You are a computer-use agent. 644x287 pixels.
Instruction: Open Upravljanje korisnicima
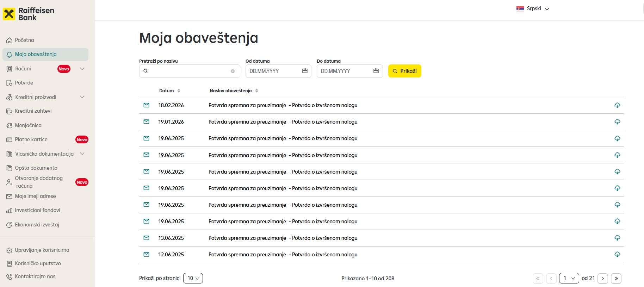coord(38,250)
